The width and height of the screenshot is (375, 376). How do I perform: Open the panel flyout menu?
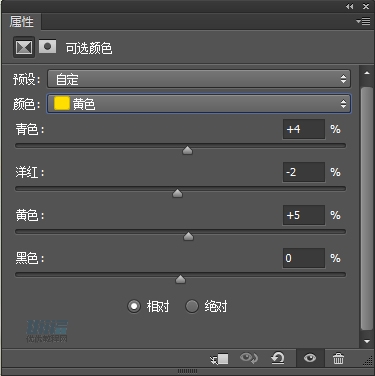(364, 22)
